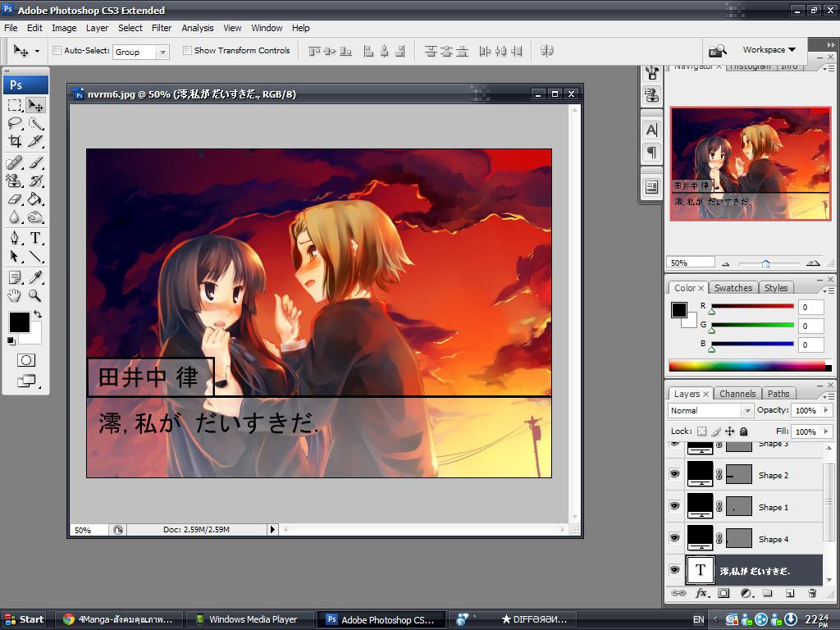The height and width of the screenshot is (630, 840).
Task: Switch to the Swatches tab
Action: [733, 288]
